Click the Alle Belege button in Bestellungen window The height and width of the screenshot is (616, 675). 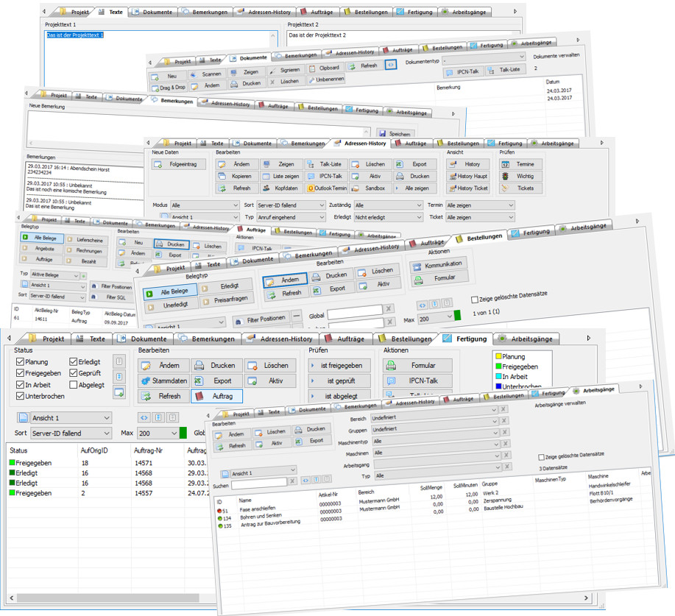[169, 293]
